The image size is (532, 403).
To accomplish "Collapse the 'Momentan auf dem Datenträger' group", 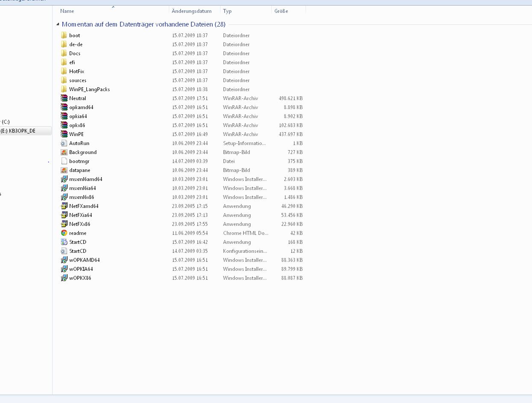I will [x=58, y=24].
